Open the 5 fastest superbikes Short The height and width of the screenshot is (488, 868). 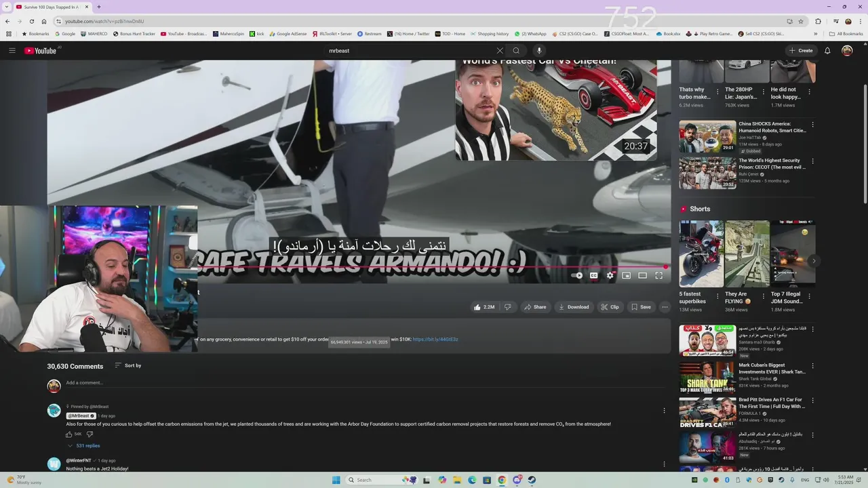(x=702, y=253)
